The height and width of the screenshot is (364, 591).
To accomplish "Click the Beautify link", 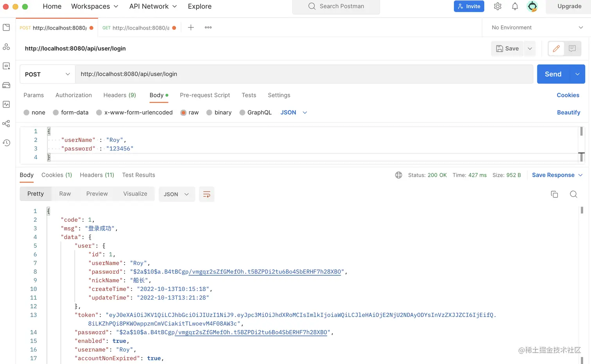I will 568,113.
